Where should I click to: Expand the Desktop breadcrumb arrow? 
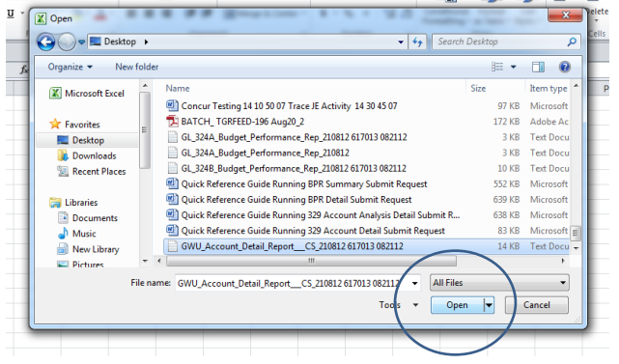click(x=146, y=42)
